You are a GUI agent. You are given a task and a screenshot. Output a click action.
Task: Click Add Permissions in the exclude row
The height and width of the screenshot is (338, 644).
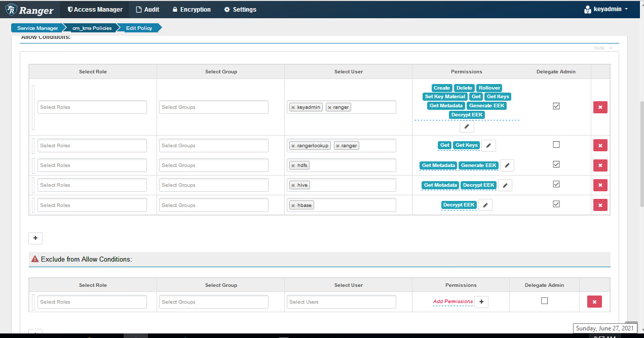pyautogui.click(x=452, y=301)
